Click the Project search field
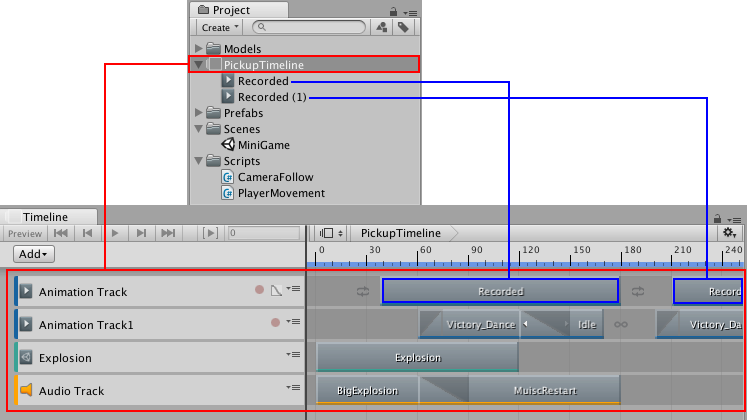The image size is (747, 420). click(x=309, y=27)
